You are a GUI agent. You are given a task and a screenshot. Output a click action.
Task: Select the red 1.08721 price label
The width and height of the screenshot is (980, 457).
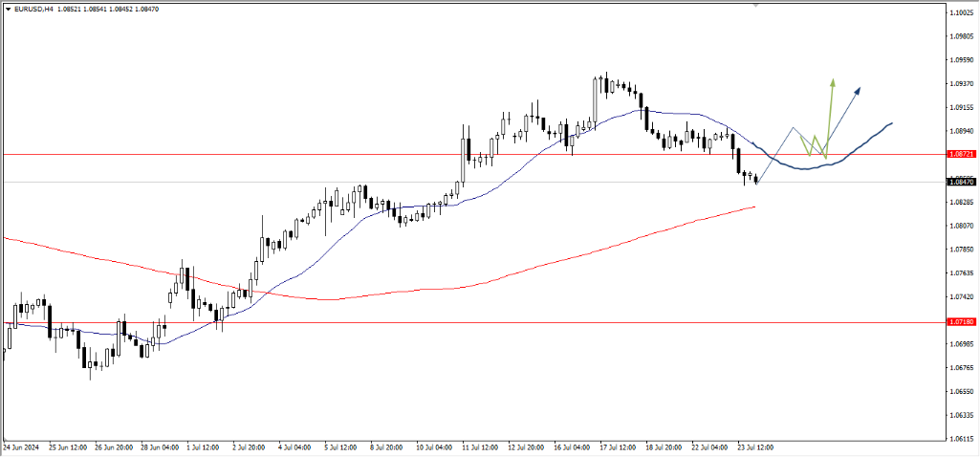point(961,154)
